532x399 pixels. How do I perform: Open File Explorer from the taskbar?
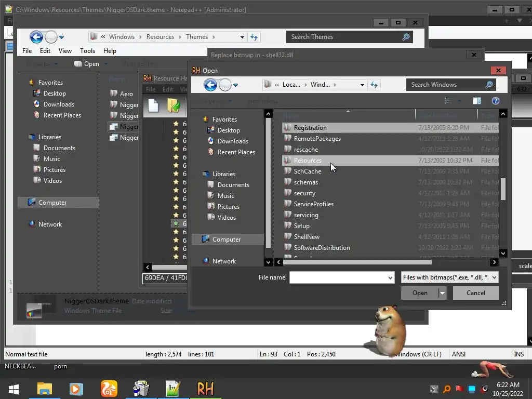tap(45, 389)
